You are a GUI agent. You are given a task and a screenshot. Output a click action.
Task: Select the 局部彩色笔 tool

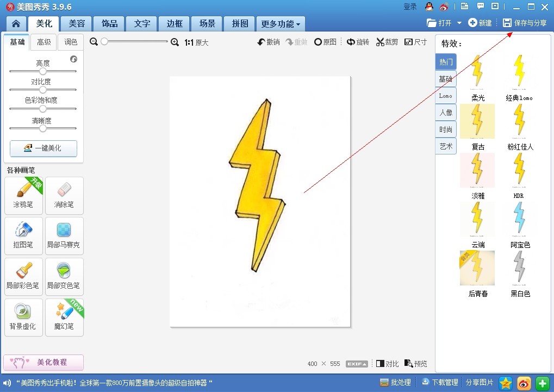24,276
